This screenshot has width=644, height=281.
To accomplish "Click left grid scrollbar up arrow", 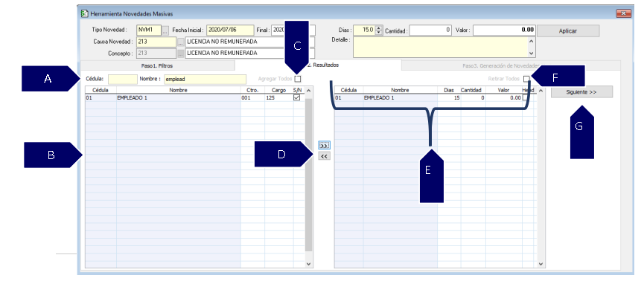I will point(309,90).
